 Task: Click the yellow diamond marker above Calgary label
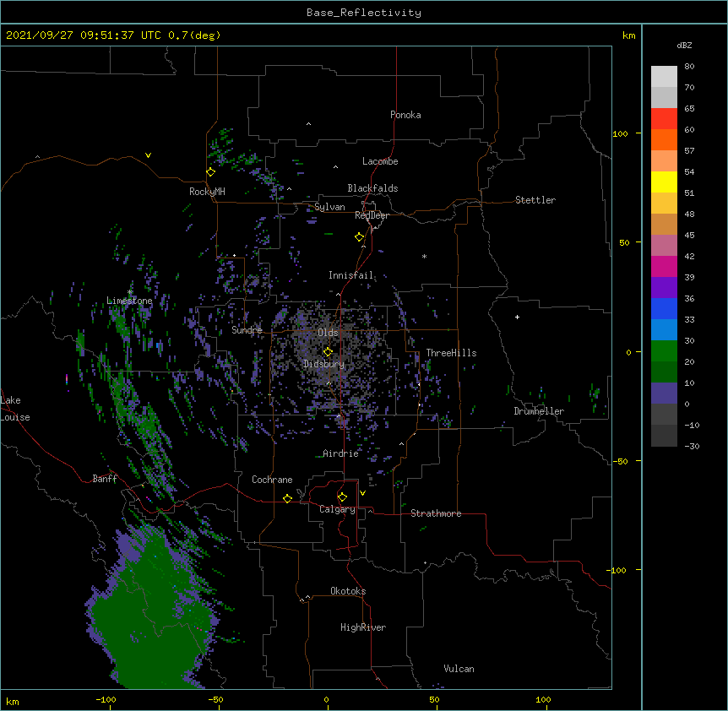[342, 497]
